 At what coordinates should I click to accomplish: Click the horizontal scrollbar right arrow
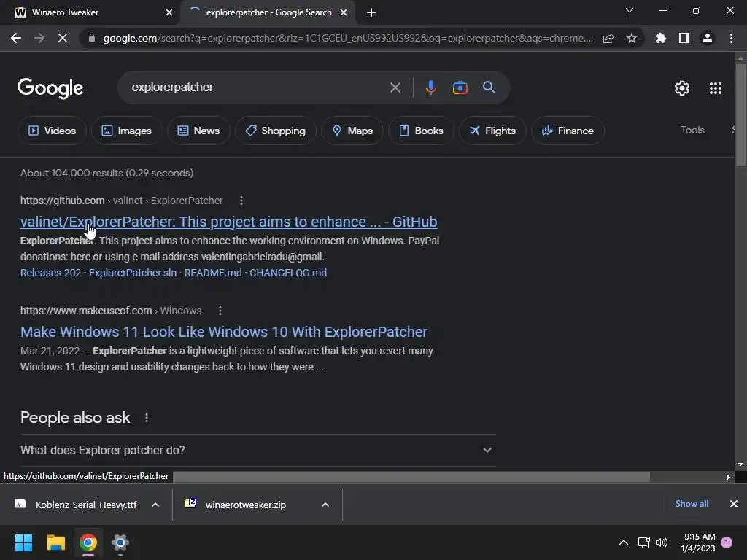pos(729,477)
